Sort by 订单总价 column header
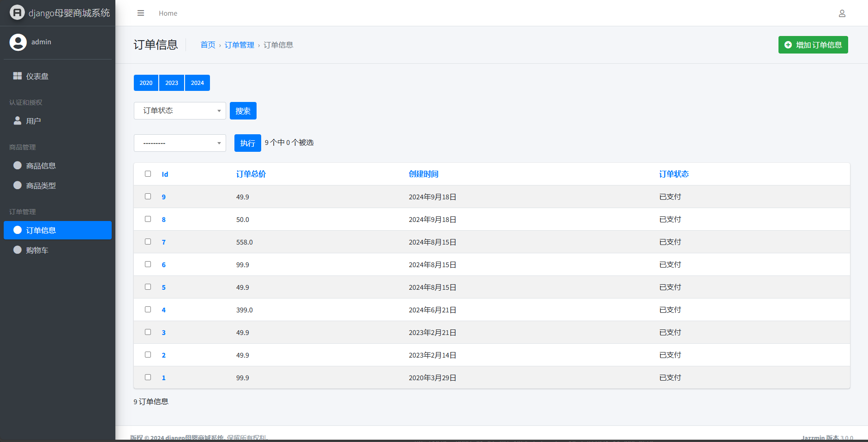 point(251,174)
